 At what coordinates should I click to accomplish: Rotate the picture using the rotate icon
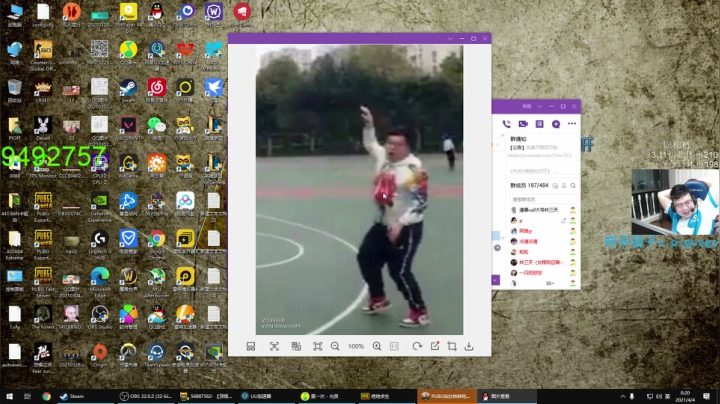click(417, 346)
